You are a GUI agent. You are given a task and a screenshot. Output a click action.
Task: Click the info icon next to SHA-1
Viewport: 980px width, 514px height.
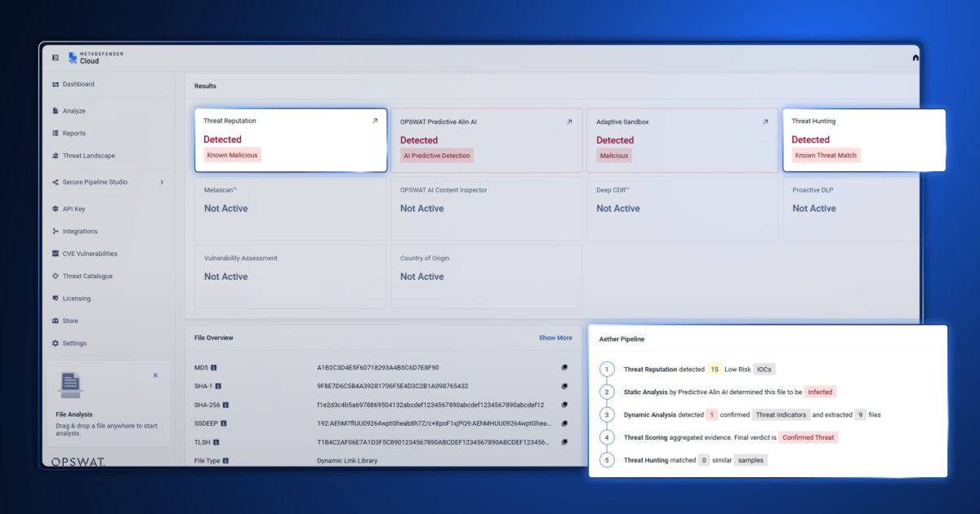(x=219, y=387)
